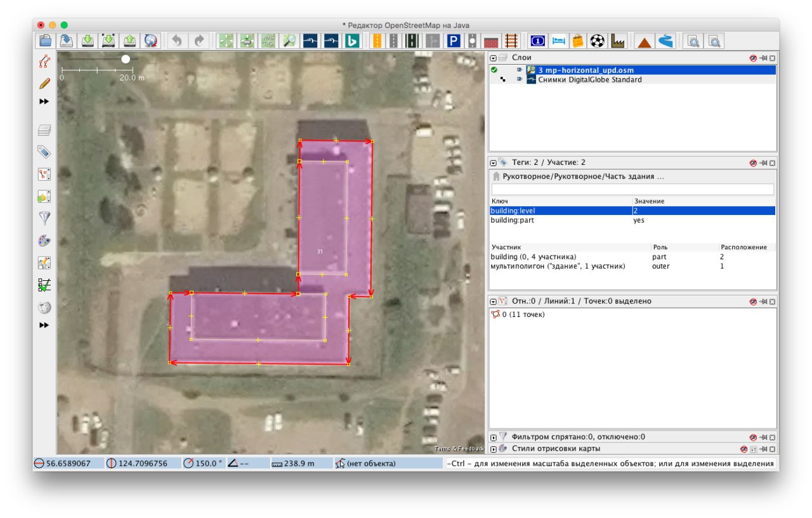The height and width of the screenshot is (518, 812).
Task: Click the Bing imagery toolbar icon
Action: pos(351,41)
